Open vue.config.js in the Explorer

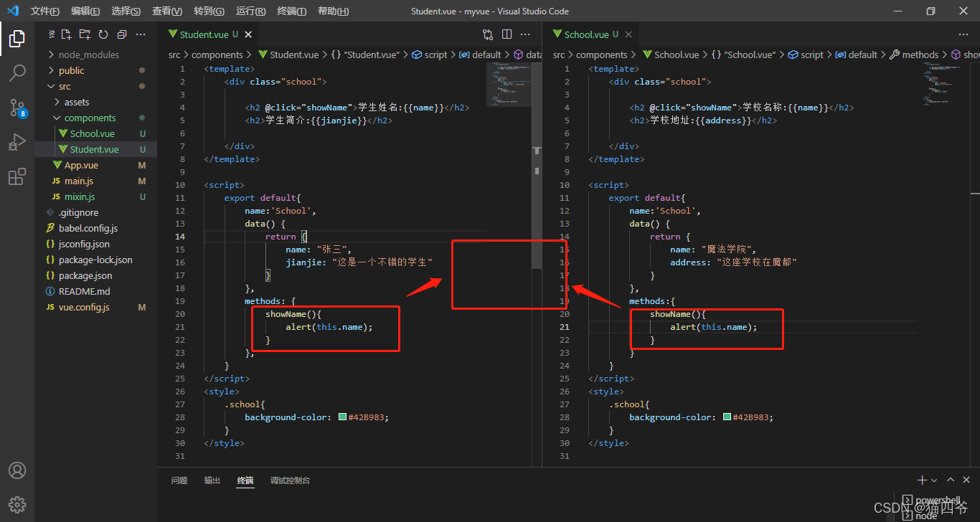tap(95, 307)
